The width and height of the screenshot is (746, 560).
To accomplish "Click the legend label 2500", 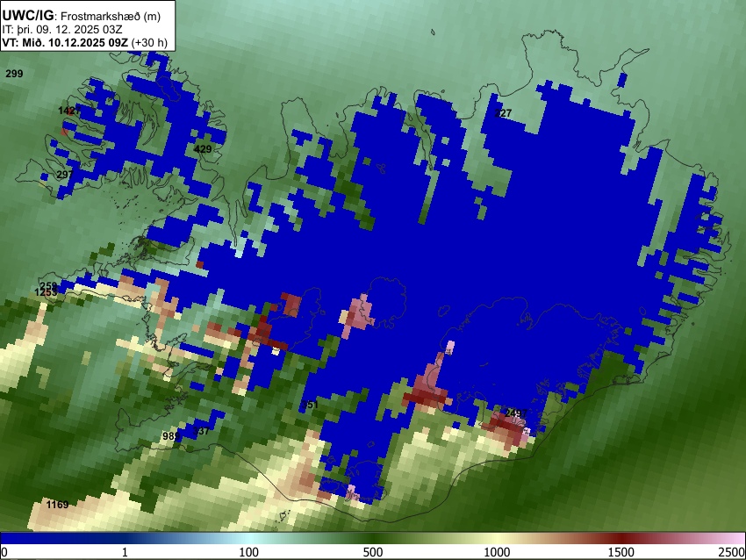I will [x=732, y=552].
